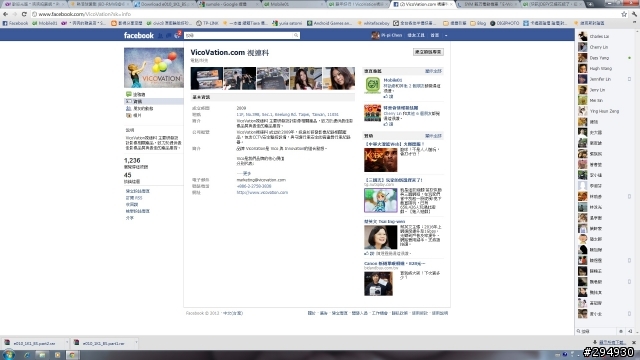
Task: Switch to the sample - Google tab
Action: (229, 4)
